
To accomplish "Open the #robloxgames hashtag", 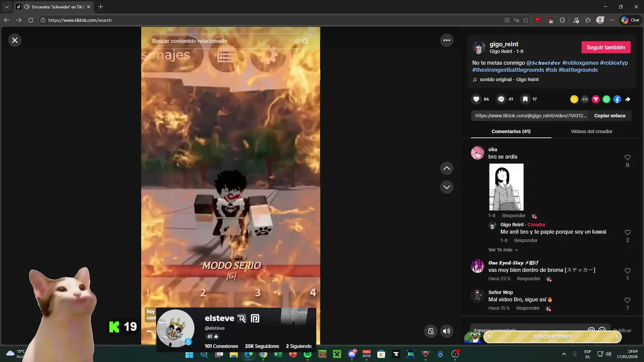I will 580,63.
